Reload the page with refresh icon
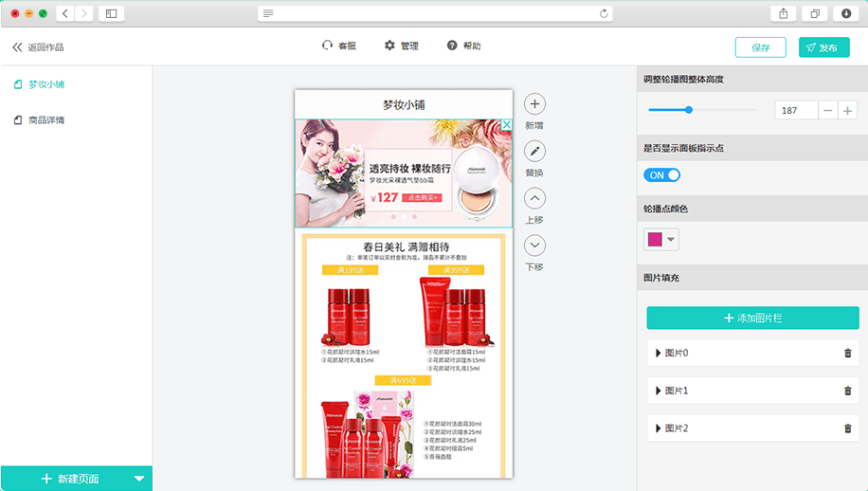 point(604,13)
